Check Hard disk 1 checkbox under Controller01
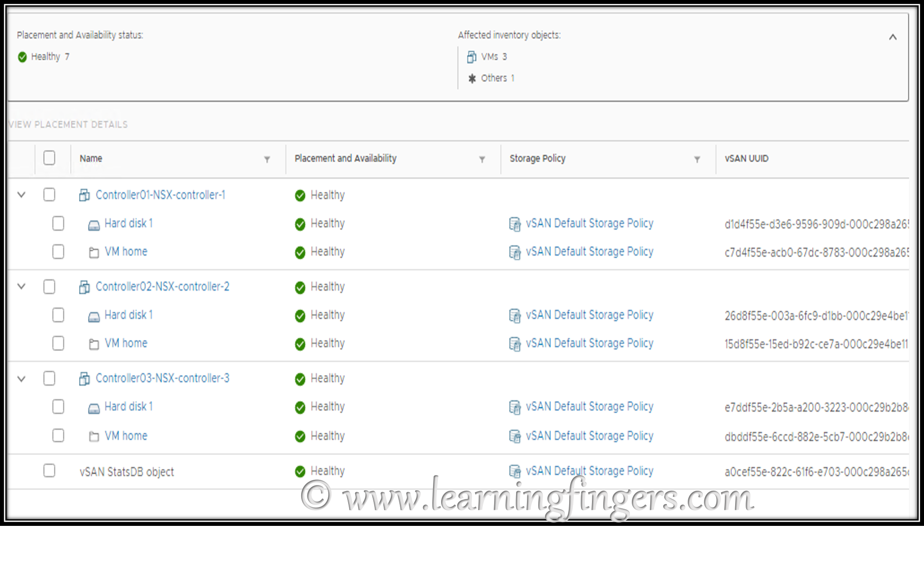924x561 pixels. 58,224
